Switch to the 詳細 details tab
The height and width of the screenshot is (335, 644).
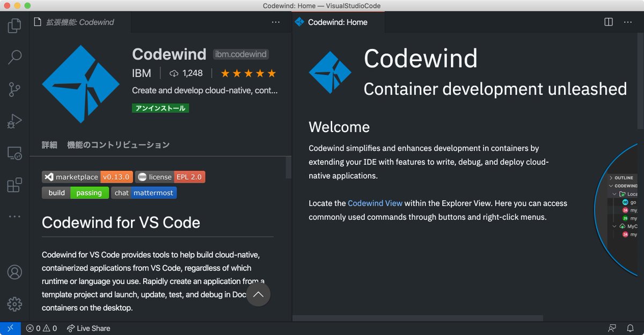[x=49, y=144]
